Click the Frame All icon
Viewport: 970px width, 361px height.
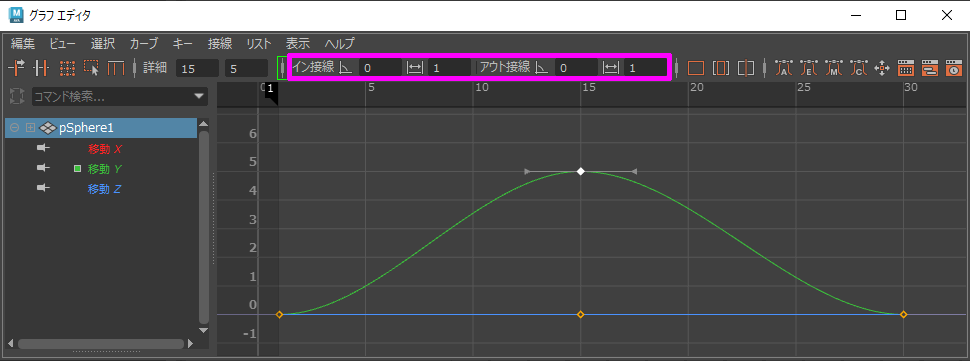696,67
